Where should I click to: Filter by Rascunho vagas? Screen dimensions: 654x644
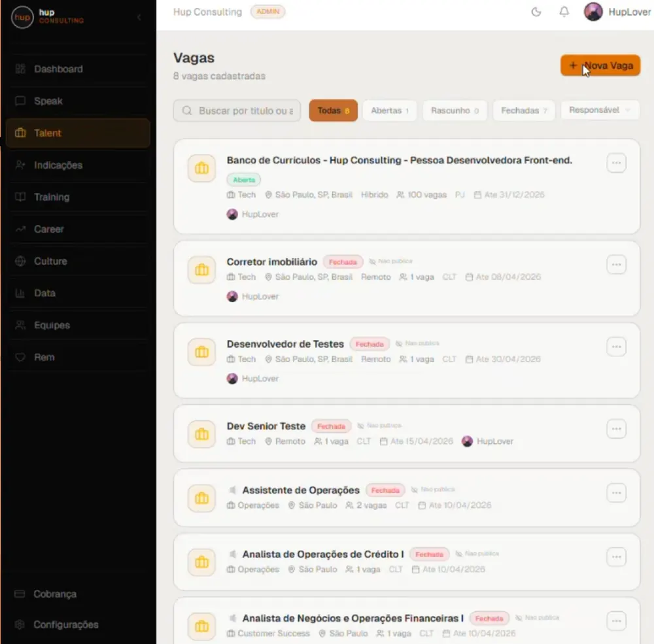(x=455, y=110)
